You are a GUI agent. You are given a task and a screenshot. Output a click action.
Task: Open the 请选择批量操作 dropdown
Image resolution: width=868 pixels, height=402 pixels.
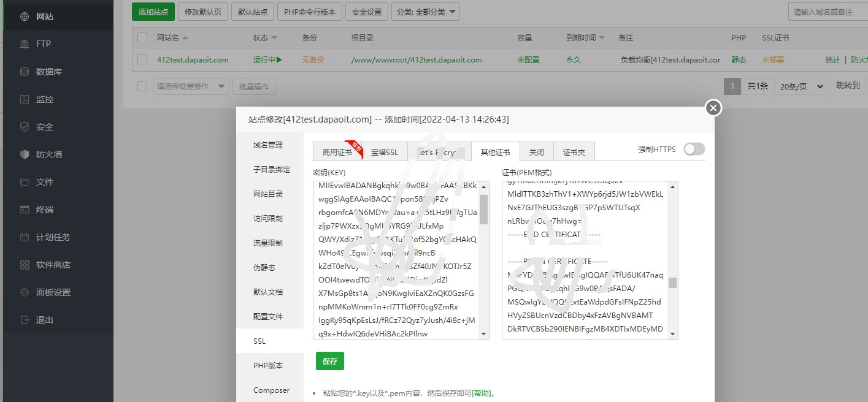(191, 86)
